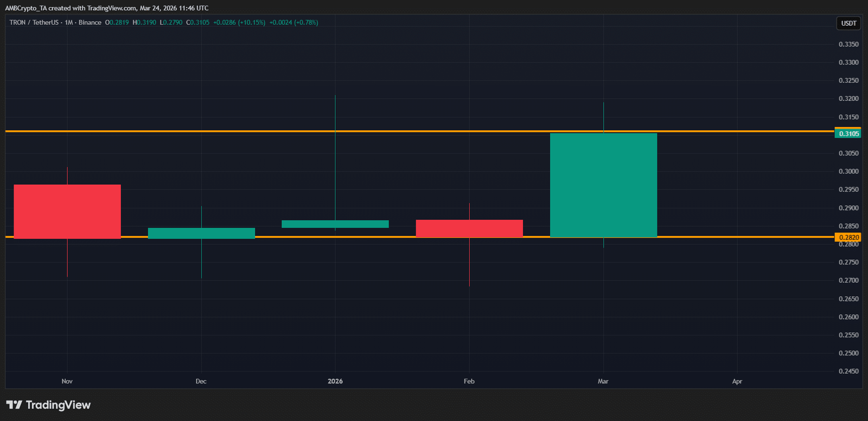Screen dimensions: 868x421
Task: Click the green 0.3105 current price tag
Action: coord(848,133)
